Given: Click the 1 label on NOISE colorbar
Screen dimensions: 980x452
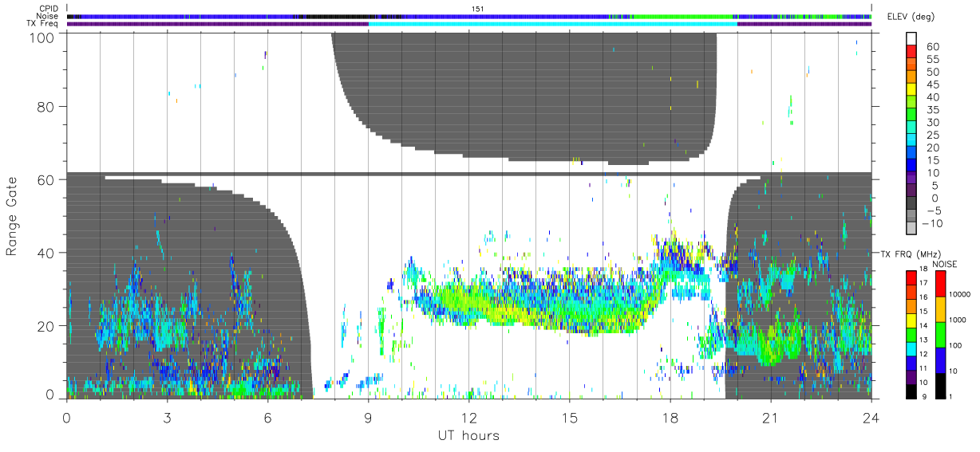Looking at the screenshot, I should point(949,397).
